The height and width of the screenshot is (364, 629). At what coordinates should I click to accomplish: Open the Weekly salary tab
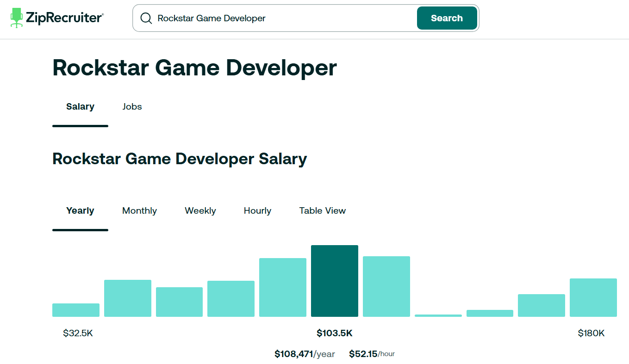(x=200, y=211)
